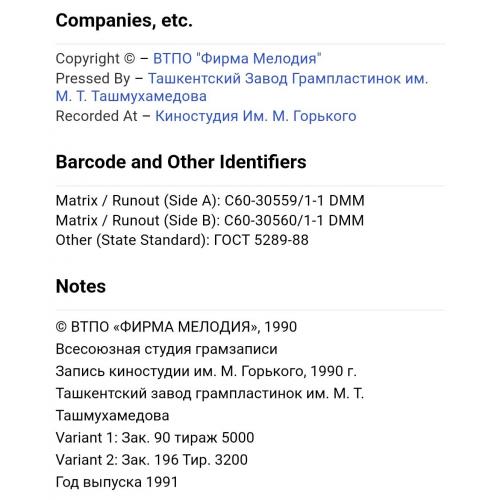The height and width of the screenshot is (500, 500).
Task: Click the Ташмухамедова note line
Action: [112, 415]
